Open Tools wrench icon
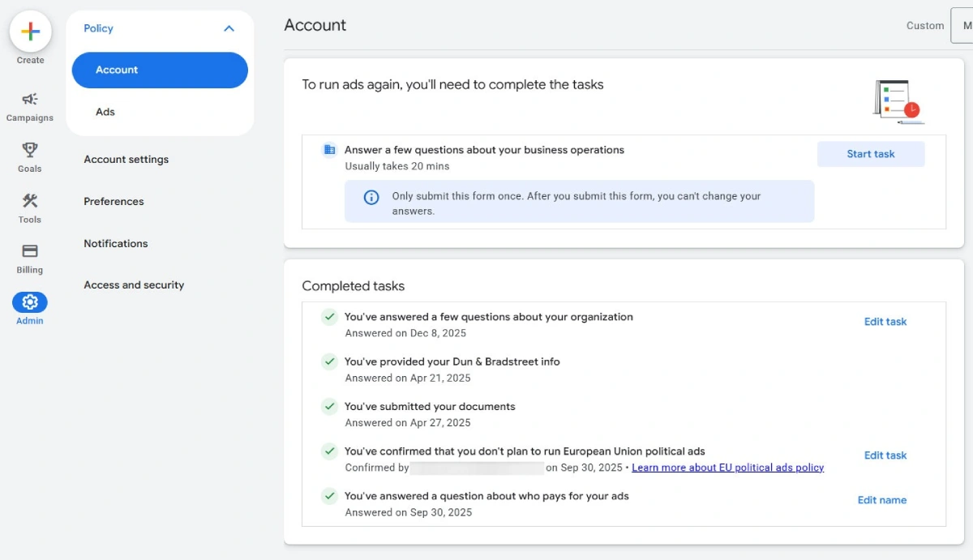This screenshot has width=973, height=560. click(x=30, y=200)
